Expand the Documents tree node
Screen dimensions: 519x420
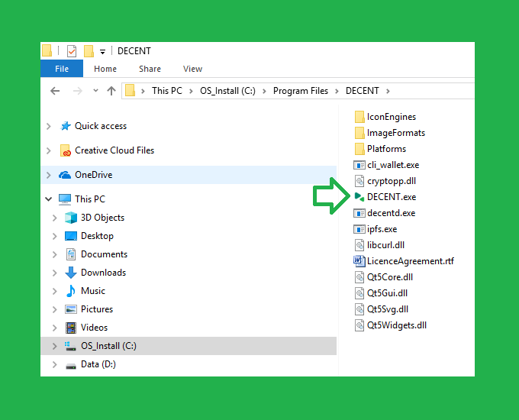tap(55, 254)
